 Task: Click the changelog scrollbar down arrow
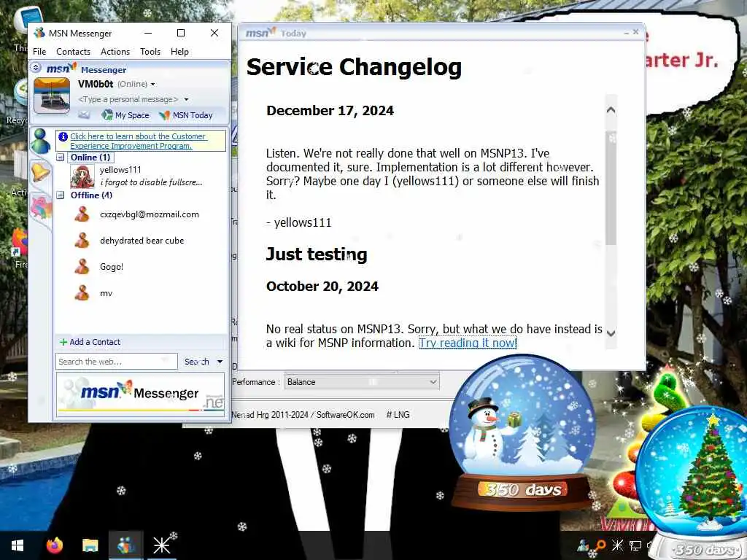click(611, 333)
